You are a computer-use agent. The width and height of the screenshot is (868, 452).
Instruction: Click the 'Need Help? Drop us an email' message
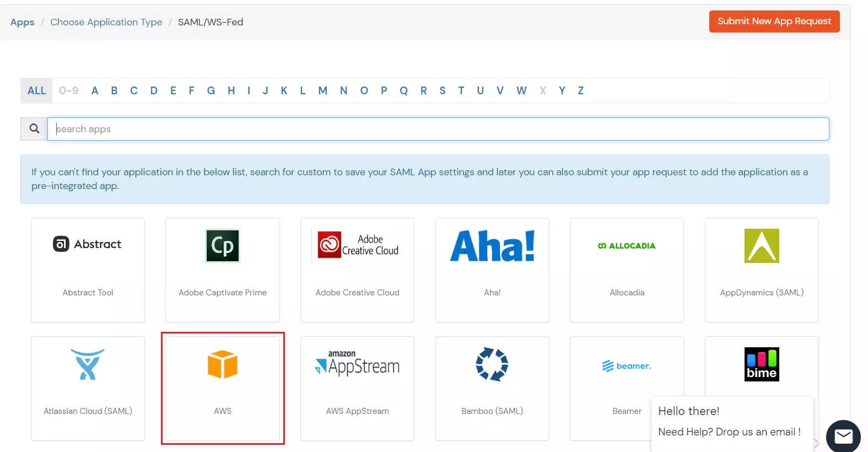coord(729,432)
